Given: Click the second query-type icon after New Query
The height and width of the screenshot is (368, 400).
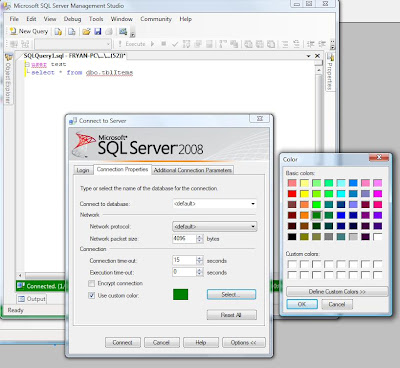Looking at the screenshot, I should point(72,32).
